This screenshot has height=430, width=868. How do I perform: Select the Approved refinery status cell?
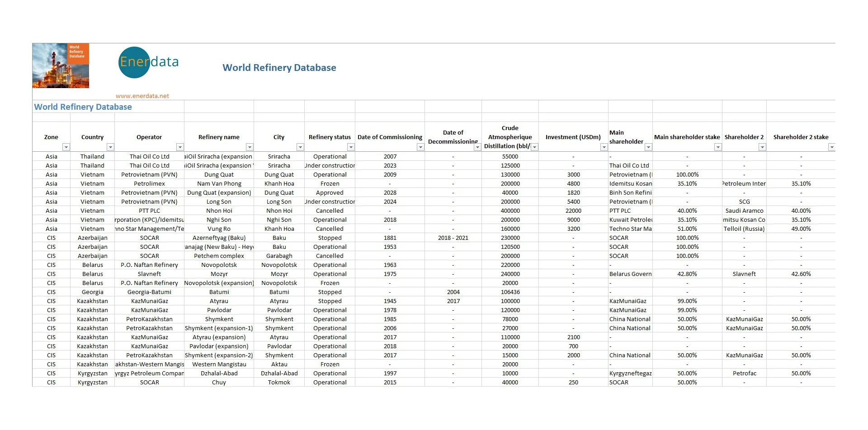330,192
